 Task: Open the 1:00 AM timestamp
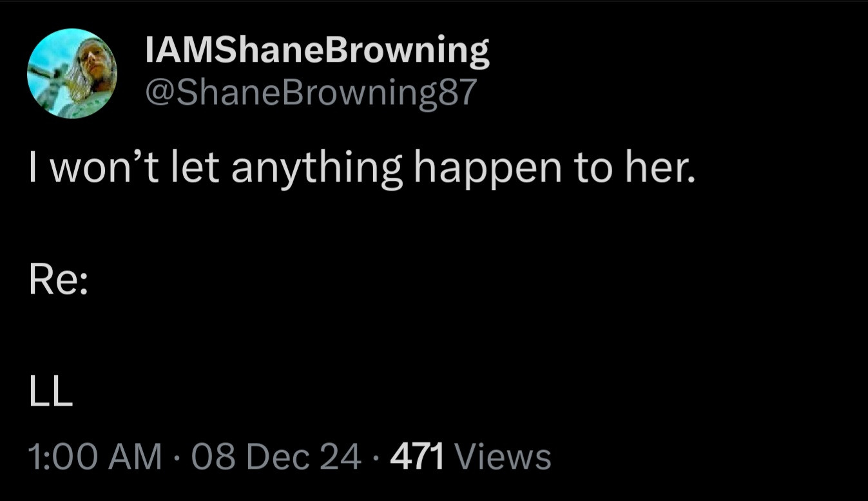(94, 457)
